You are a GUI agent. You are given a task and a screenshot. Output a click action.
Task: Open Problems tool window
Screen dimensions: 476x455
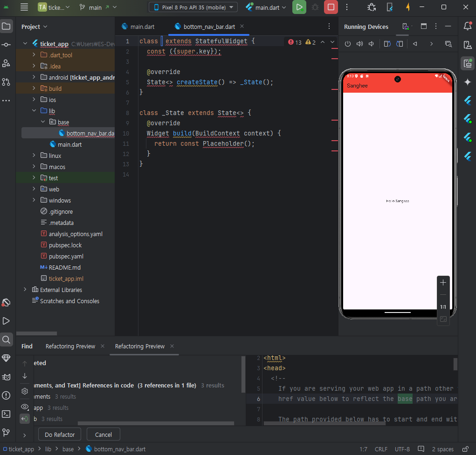tap(6, 395)
